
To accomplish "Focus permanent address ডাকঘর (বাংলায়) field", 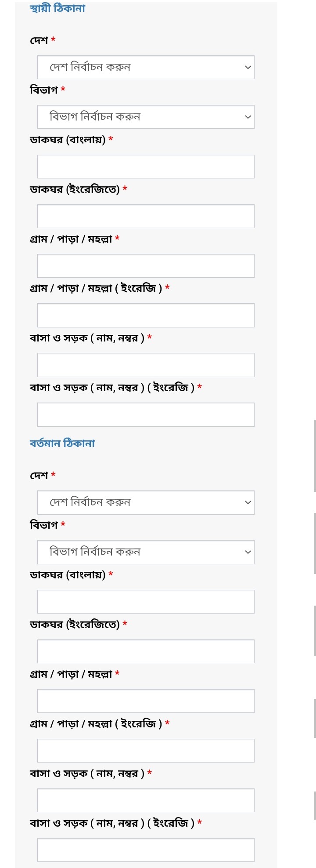I will [x=146, y=167].
